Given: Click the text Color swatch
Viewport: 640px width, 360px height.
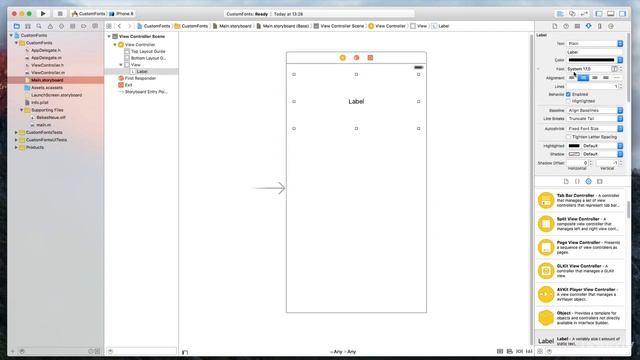Looking at the screenshot, I should tap(591, 60).
